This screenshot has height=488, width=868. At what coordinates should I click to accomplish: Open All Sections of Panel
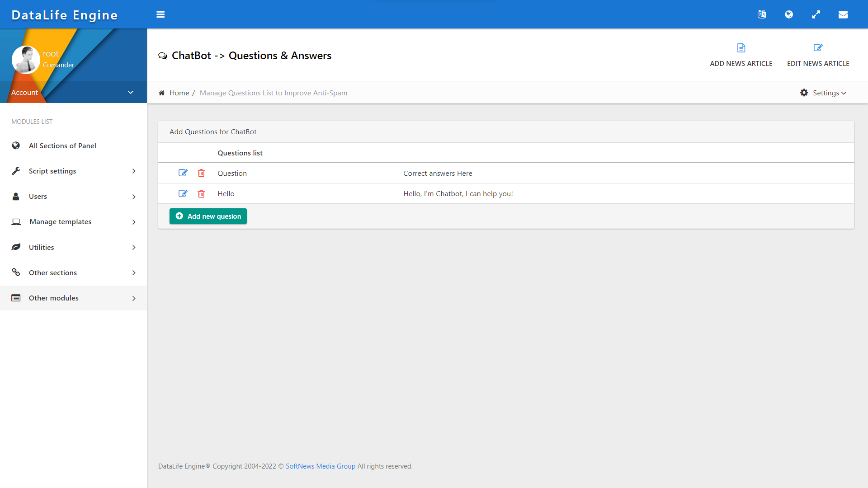pyautogui.click(x=62, y=145)
